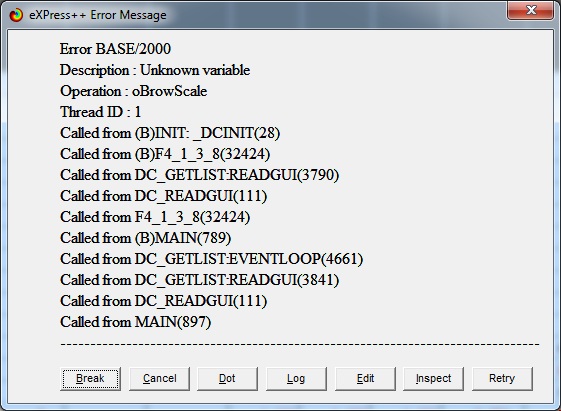Image resolution: width=561 pixels, height=411 pixels.
Task: Select the 'Error BASE/2000' line
Action: [x=115, y=49]
